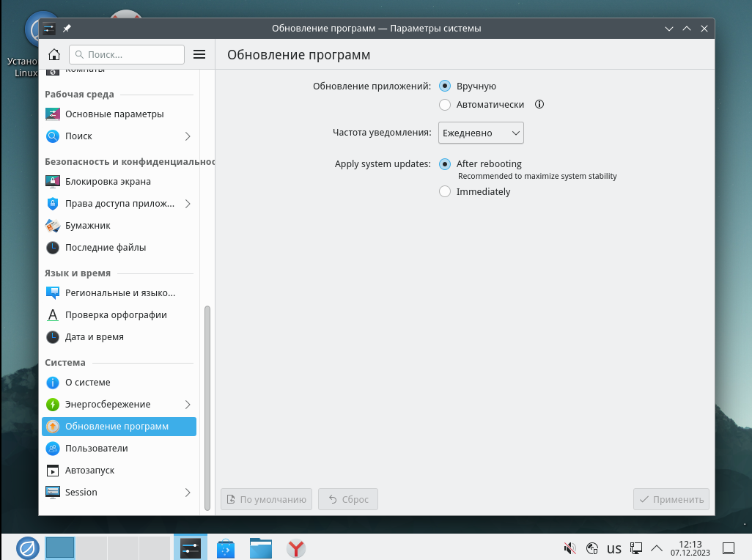Viewport: 752px width, 560px height.
Task: Click the Session monitor icon
Action: [53, 493]
